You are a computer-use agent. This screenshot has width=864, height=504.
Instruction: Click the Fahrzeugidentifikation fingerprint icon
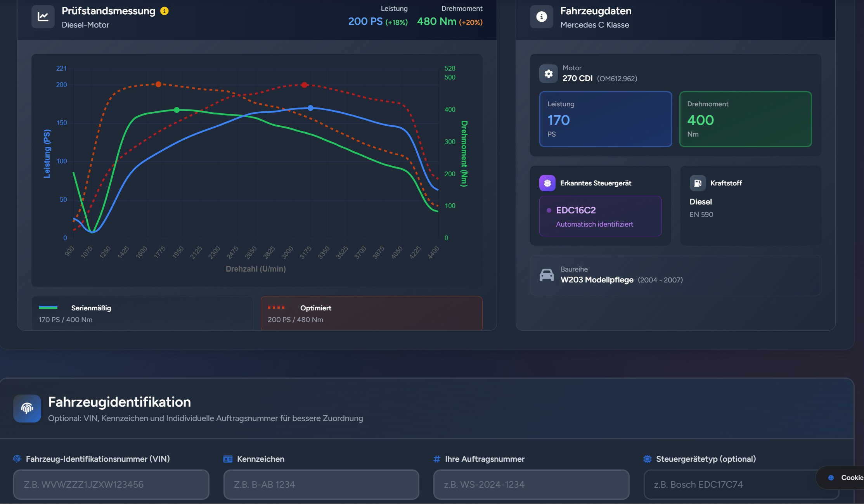tap(27, 408)
